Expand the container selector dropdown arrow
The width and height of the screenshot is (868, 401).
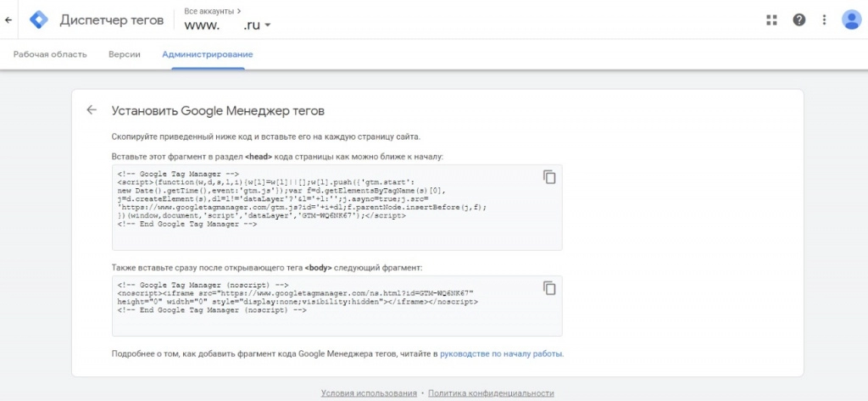click(x=268, y=25)
